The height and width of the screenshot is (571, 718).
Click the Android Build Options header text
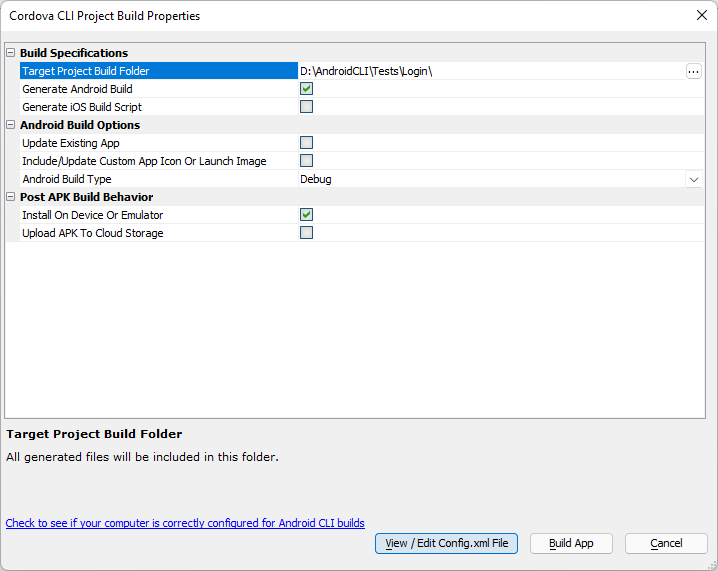coord(80,125)
